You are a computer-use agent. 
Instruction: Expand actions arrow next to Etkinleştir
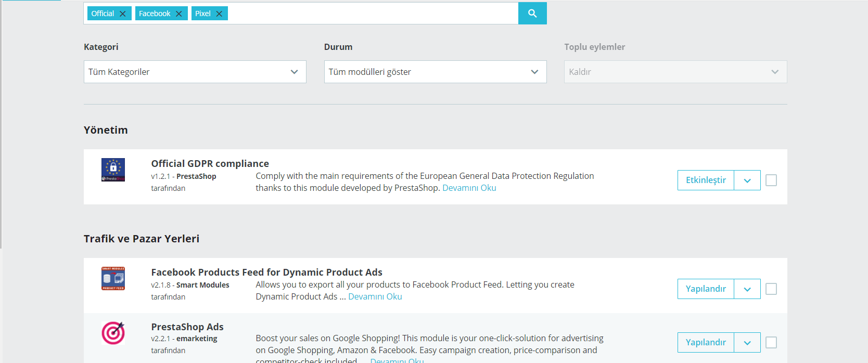(747, 180)
